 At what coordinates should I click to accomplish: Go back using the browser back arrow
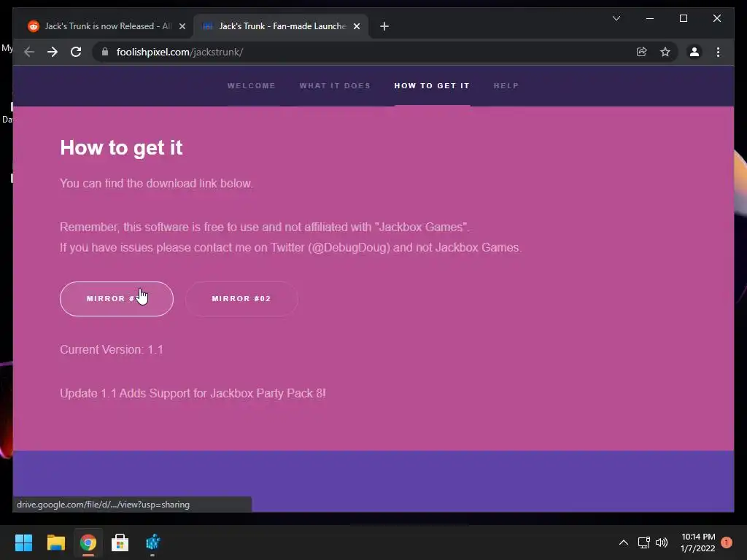[29, 52]
